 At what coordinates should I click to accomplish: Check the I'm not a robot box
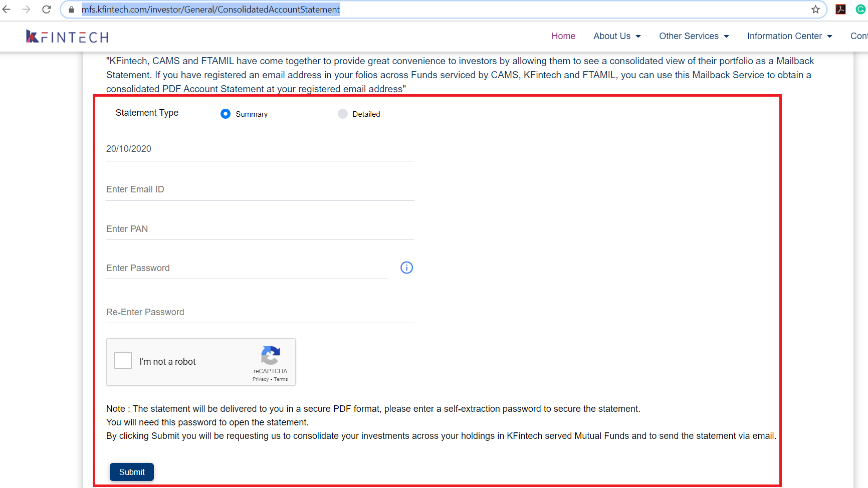pyautogui.click(x=123, y=361)
